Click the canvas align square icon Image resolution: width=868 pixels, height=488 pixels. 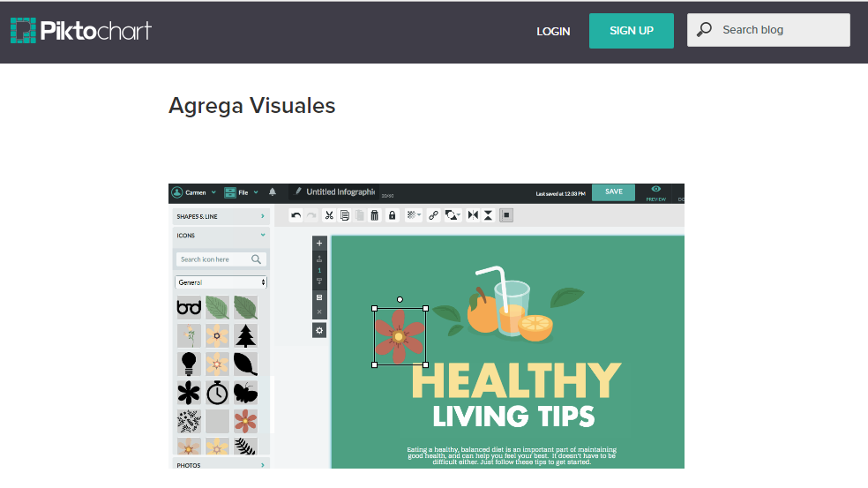click(506, 215)
